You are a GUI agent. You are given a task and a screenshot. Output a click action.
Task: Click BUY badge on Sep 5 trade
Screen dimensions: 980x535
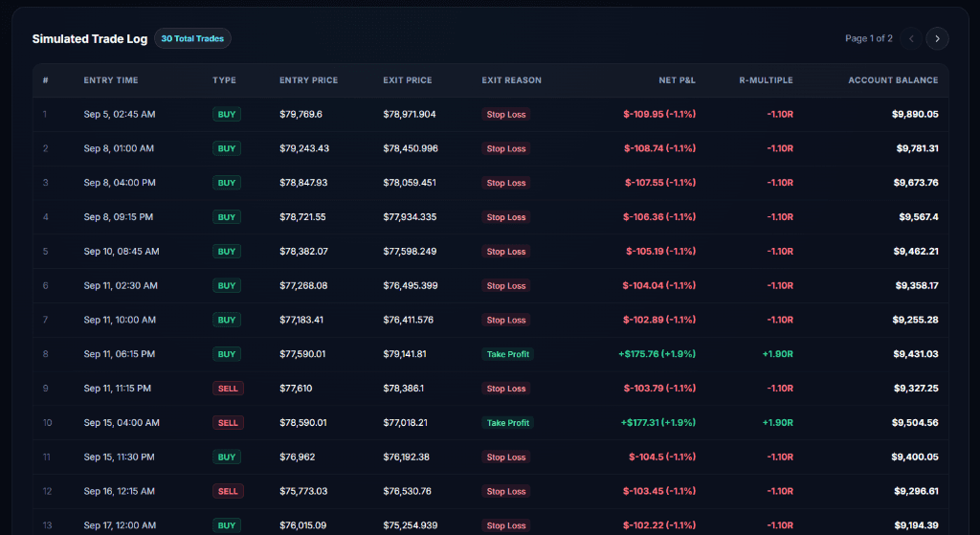[x=226, y=115]
